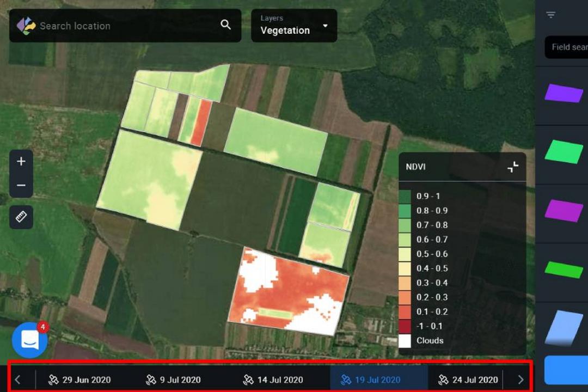Image resolution: width=588 pixels, height=392 pixels.
Task: Go to next dates with right arrow
Action: click(x=520, y=379)
